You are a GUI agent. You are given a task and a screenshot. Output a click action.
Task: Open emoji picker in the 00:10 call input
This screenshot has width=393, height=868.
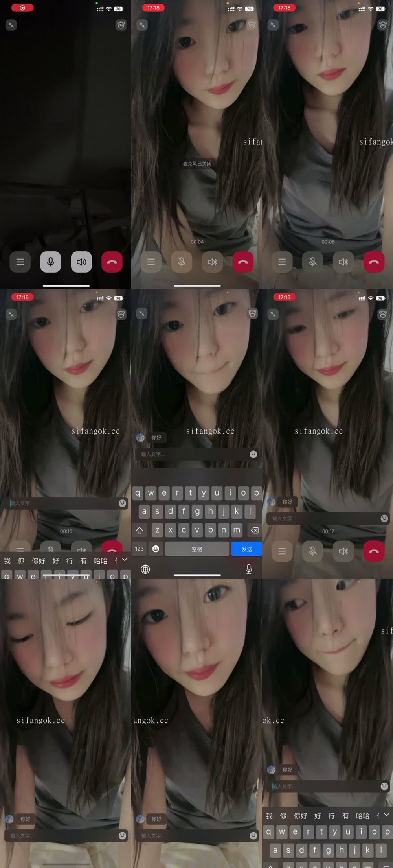[x=123, y=503]
